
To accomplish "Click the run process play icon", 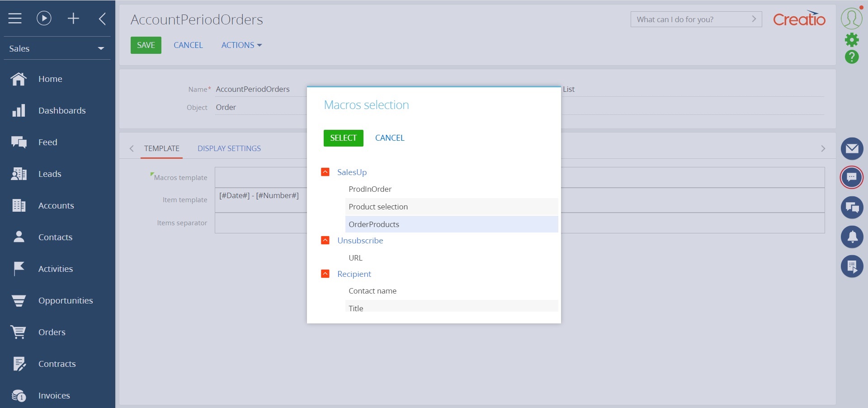I will coord(43,19).
